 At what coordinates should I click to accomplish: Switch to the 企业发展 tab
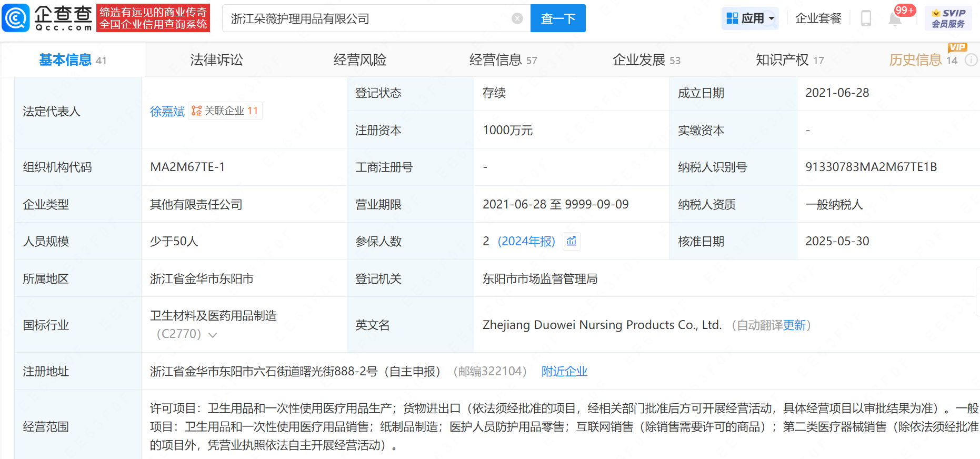(x=646, y=60)
